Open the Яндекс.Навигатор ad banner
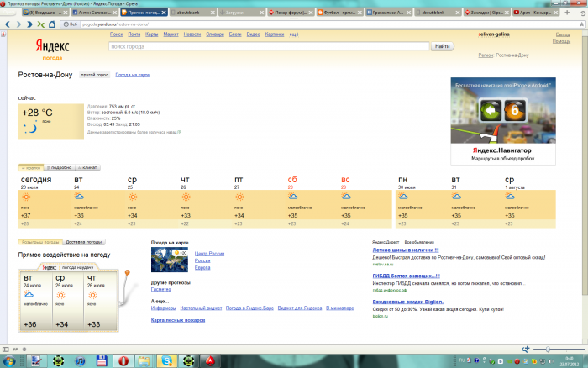The image size is (588, 368). [503, 121]
